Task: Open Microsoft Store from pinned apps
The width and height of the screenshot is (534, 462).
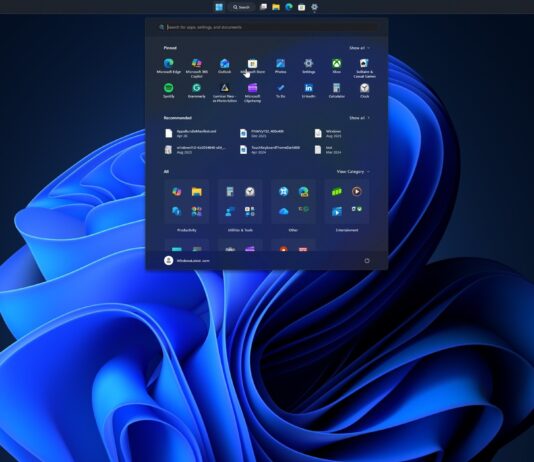Action: pyautogui.click(x=252, y=66)
